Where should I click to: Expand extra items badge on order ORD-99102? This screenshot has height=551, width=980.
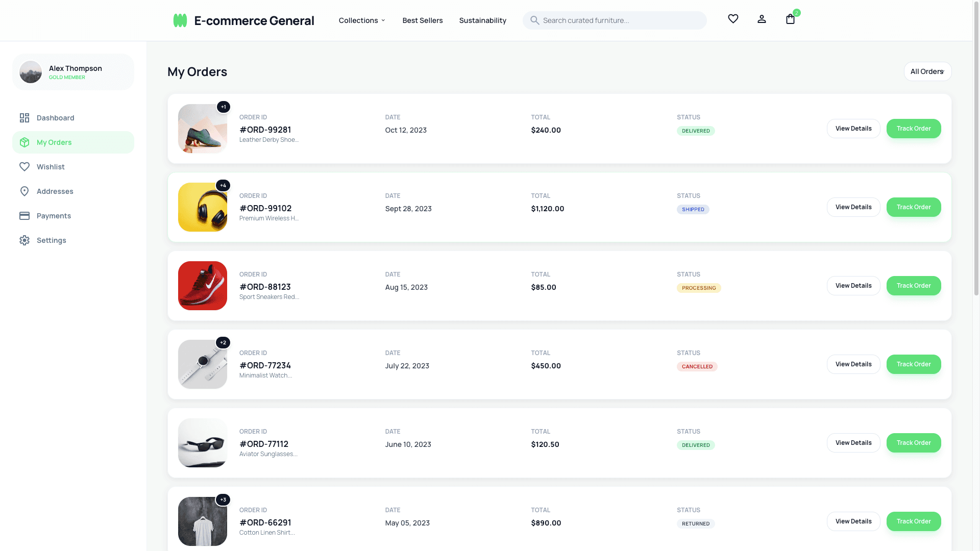pos(223,185)
